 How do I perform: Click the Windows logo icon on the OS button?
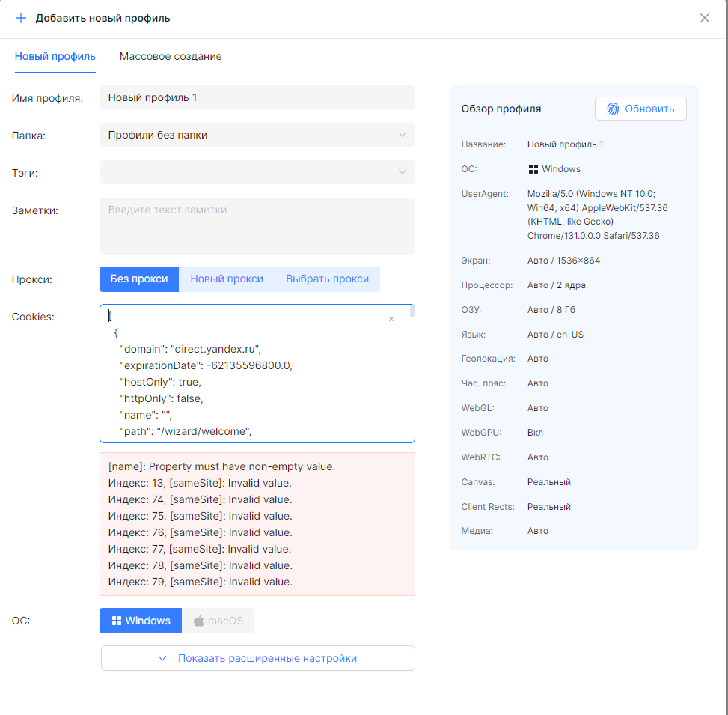[x=117, y=621]
